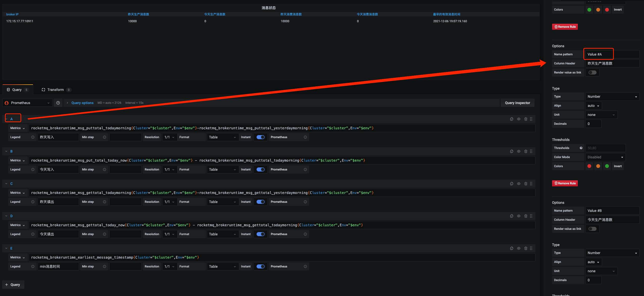Click the datasource help icon beside Prometheus
Screen dimensions: 644x296
(58, 103)
